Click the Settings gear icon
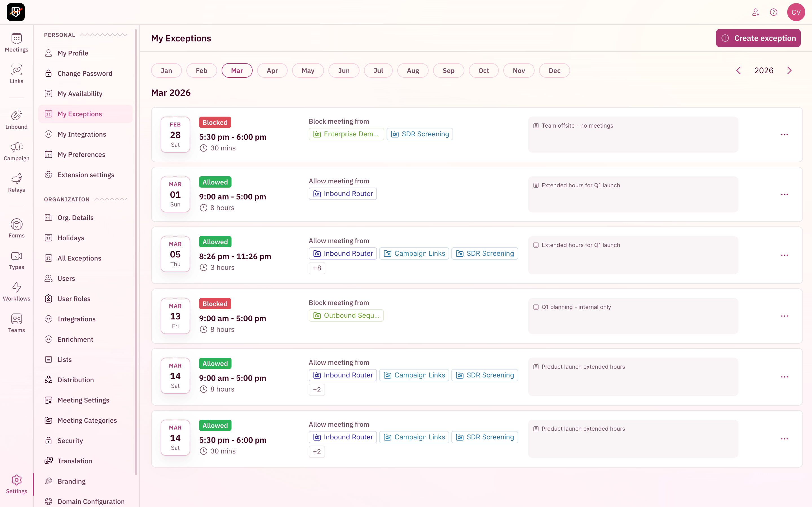Image resolution: width=812 pixels, height=507 pixels. (x=16, y=480)
